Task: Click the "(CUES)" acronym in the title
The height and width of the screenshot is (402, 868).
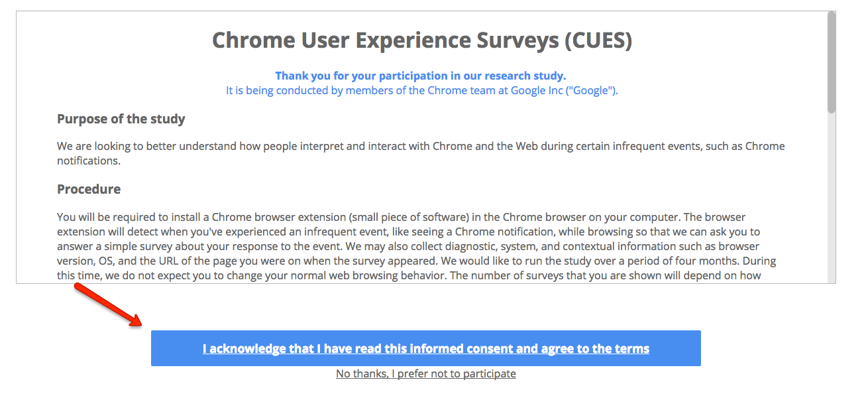Action: [598, 40]
